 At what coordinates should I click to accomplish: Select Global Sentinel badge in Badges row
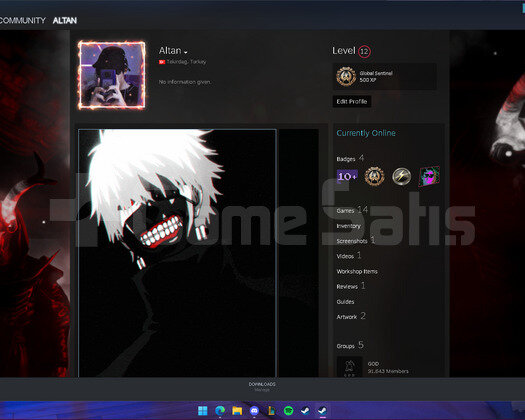374,176
